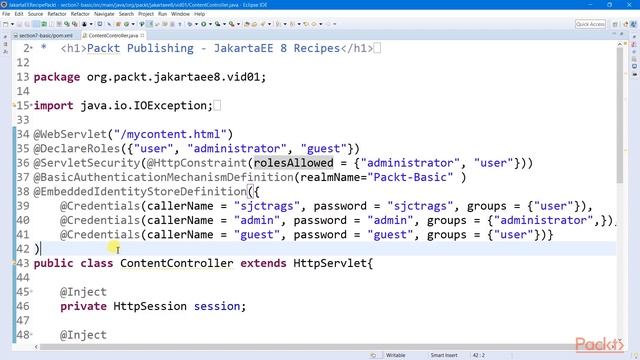
Task: Click the Open Task folder icon
Action: click(x=254, y=24)
